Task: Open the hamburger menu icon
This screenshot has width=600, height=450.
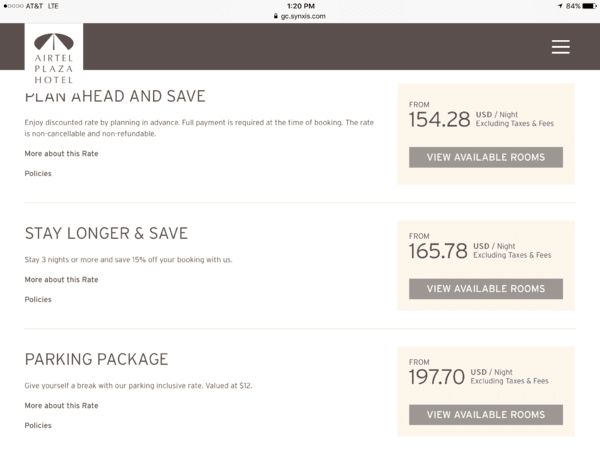Action: coord(561,47)
